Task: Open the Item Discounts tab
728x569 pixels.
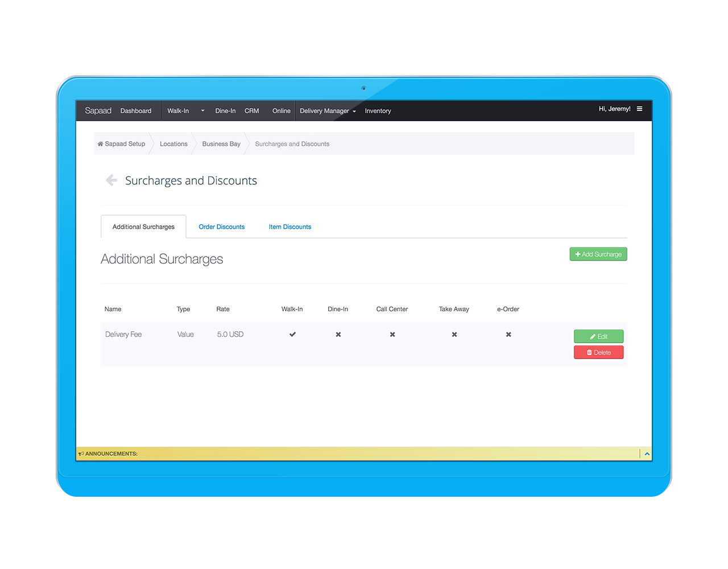Action: point(290,226)
